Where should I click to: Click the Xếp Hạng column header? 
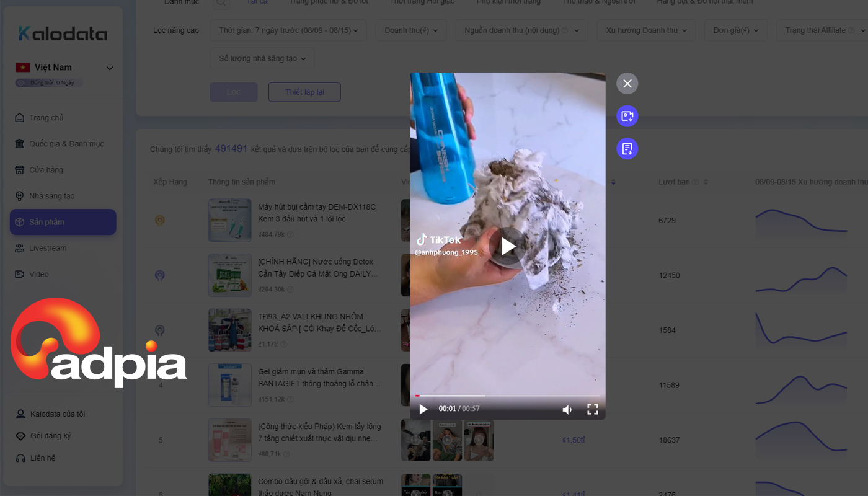click(x=170, y=182)
